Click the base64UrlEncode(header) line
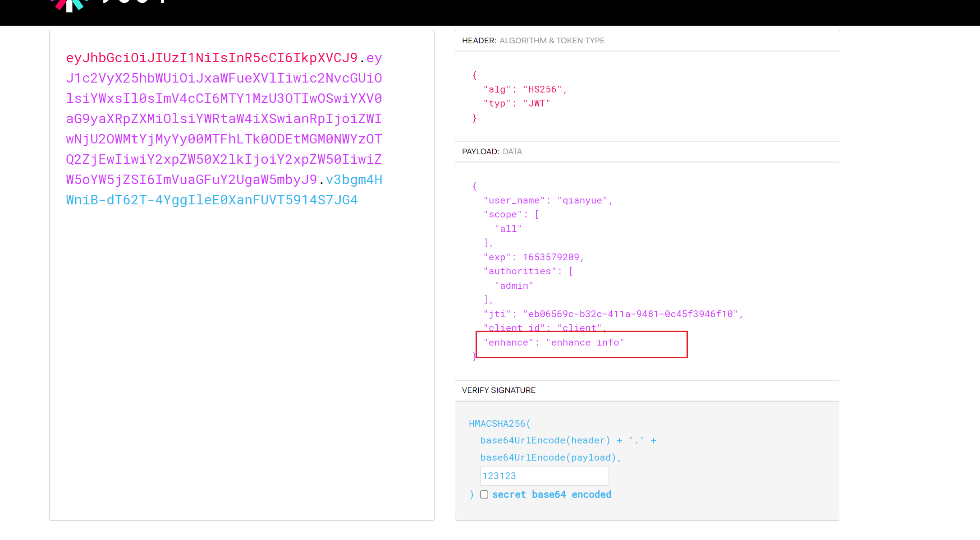 tap(568, 440)
